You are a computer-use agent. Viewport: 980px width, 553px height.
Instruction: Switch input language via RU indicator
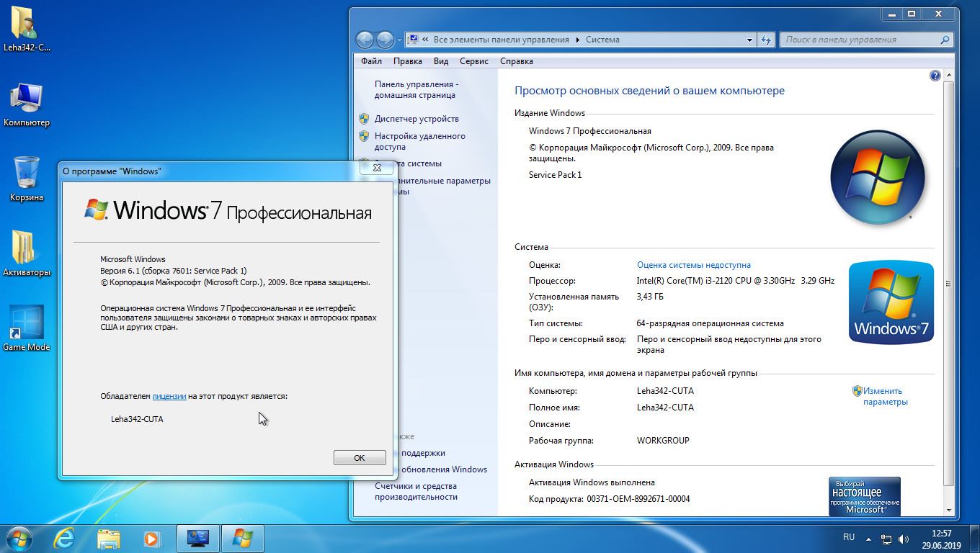coord(849,537)
